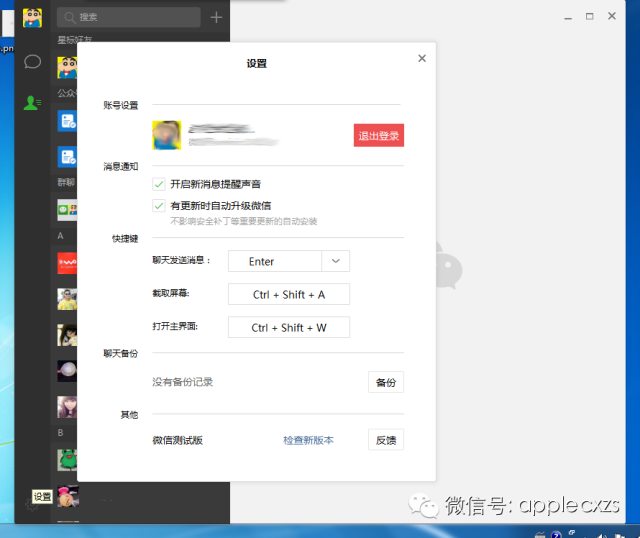
Task: Select the first blue official account icon
Action: coord(67,121)
